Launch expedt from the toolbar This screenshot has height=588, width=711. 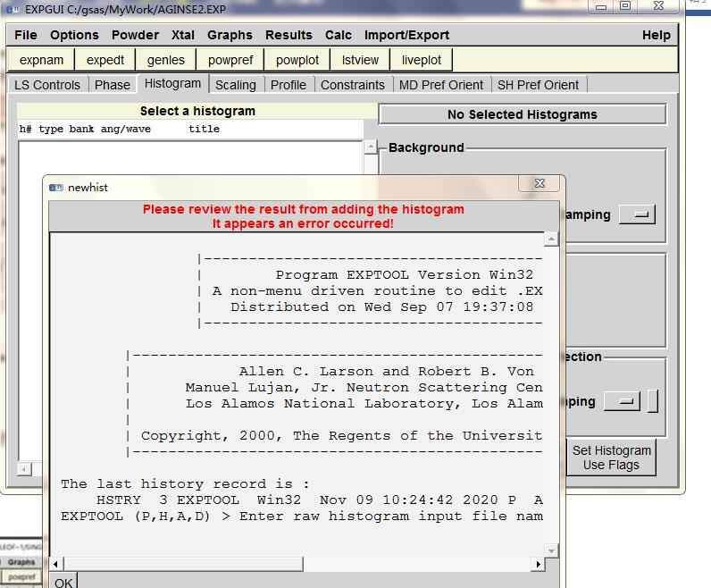point(105,60)
